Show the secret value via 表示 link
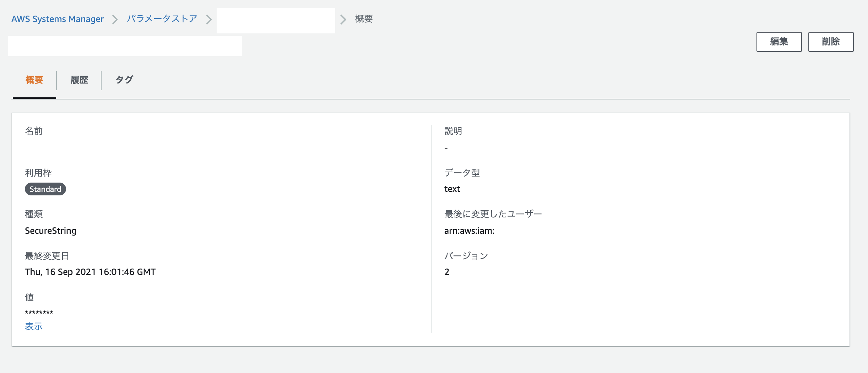 (33, 326)
